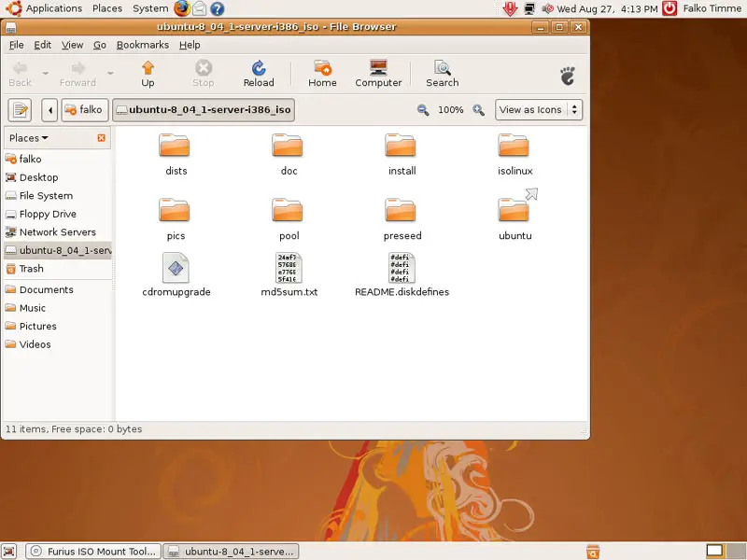Select the ubuntu symlink folder icon
The image size is (747, 560).
tap(514, 211)
